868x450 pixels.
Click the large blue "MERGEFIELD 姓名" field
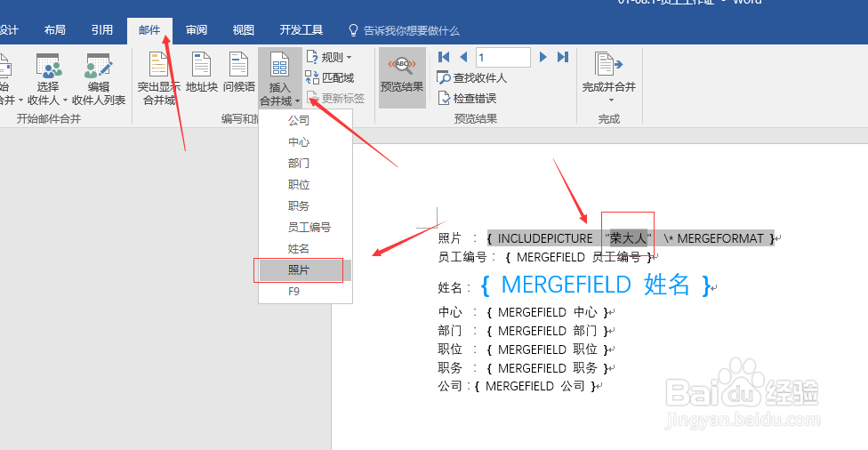[596, 285]
